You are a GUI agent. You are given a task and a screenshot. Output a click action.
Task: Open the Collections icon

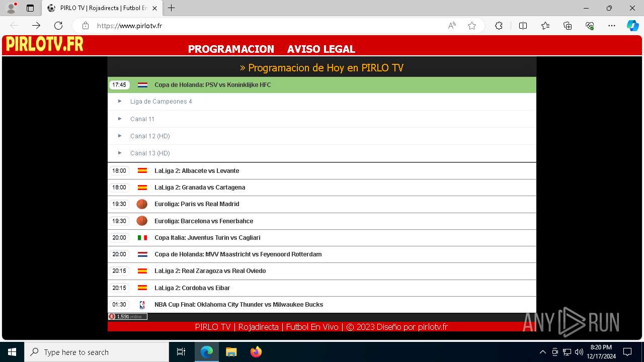(x=568, y=26)
